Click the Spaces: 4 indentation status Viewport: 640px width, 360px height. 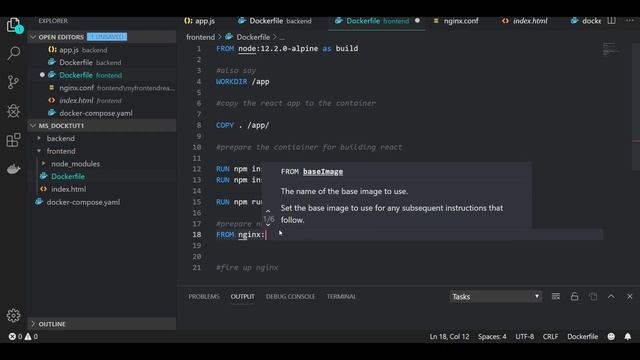click(492, 337)
